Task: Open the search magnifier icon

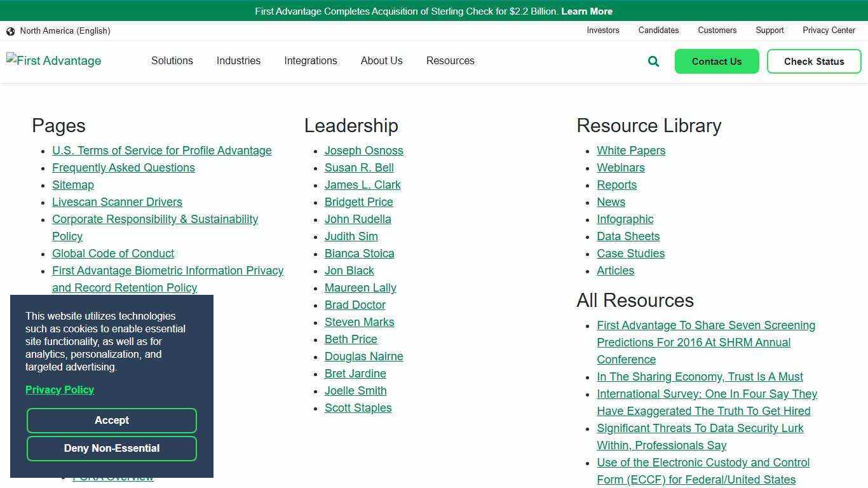Action: click(653, 61)
